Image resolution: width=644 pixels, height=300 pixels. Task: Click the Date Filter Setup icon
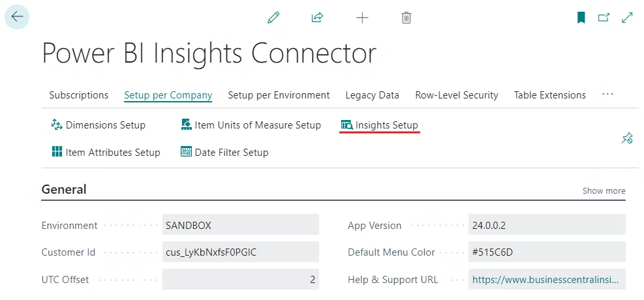187,152
